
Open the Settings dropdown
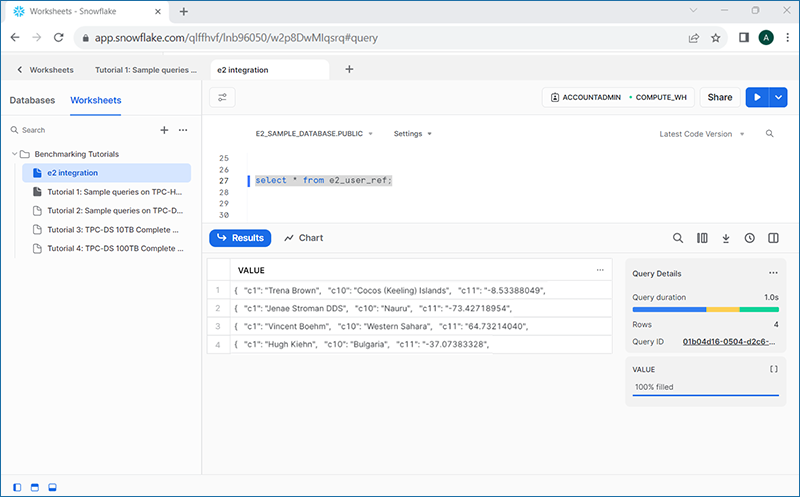coord(412,134)
